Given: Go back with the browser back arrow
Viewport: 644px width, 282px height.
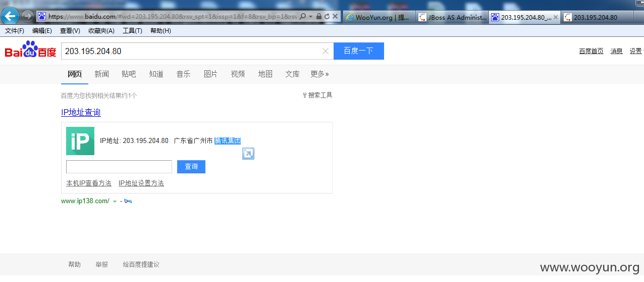Looking at the screenshot, I should pos(11,16).
